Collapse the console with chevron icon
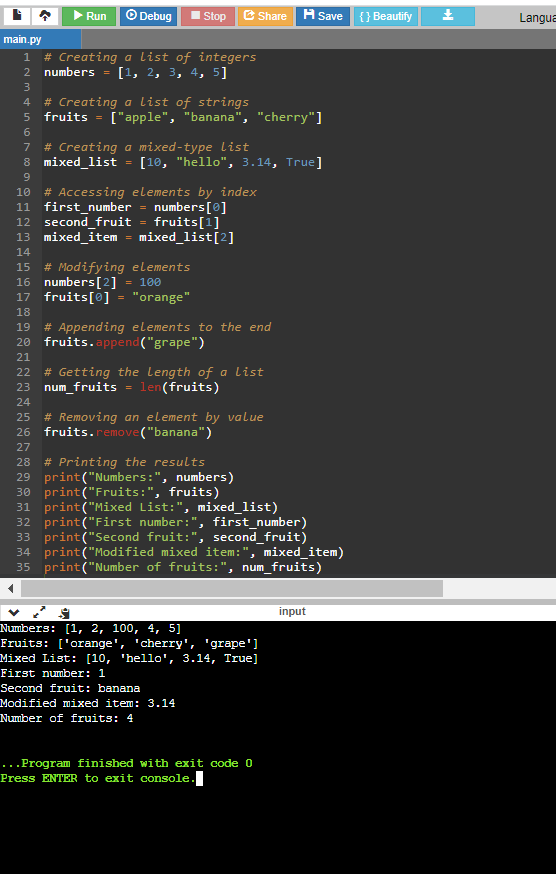 click(14, 613)
